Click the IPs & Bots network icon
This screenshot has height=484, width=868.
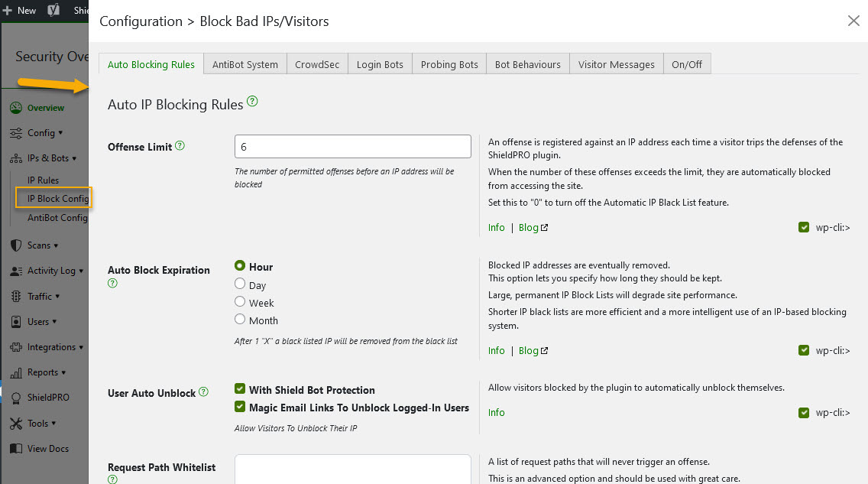16,158
